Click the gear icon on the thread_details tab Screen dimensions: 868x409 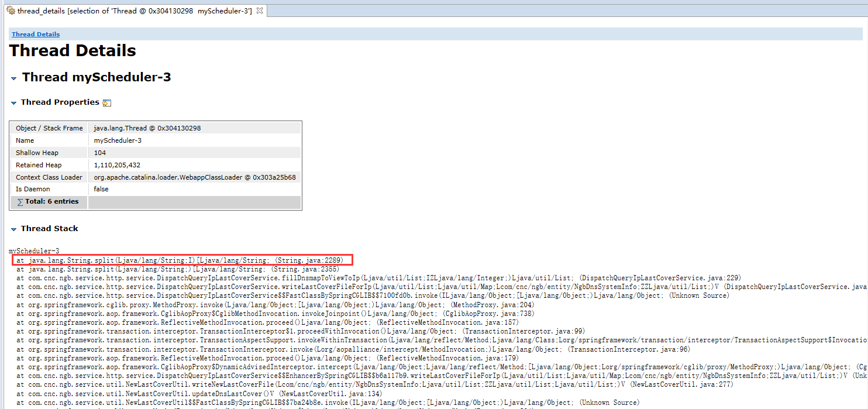(x=10, y=11)
